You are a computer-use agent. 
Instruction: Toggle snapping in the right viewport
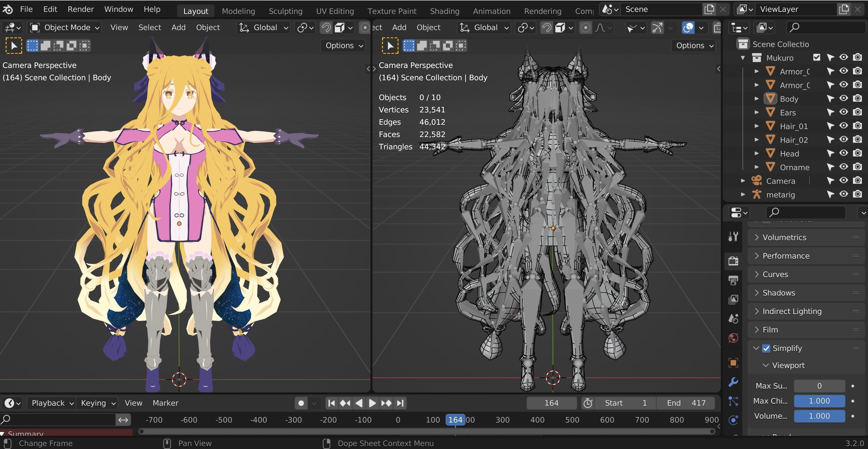547,27
